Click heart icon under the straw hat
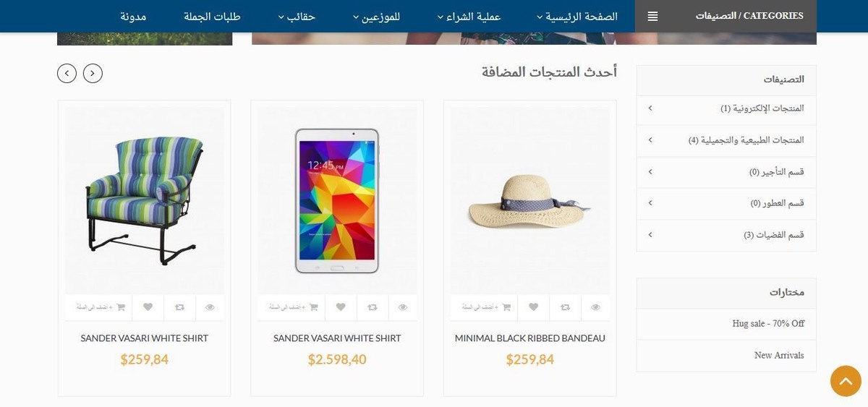The width and height of the screenshot is (868, 407). 534,307
